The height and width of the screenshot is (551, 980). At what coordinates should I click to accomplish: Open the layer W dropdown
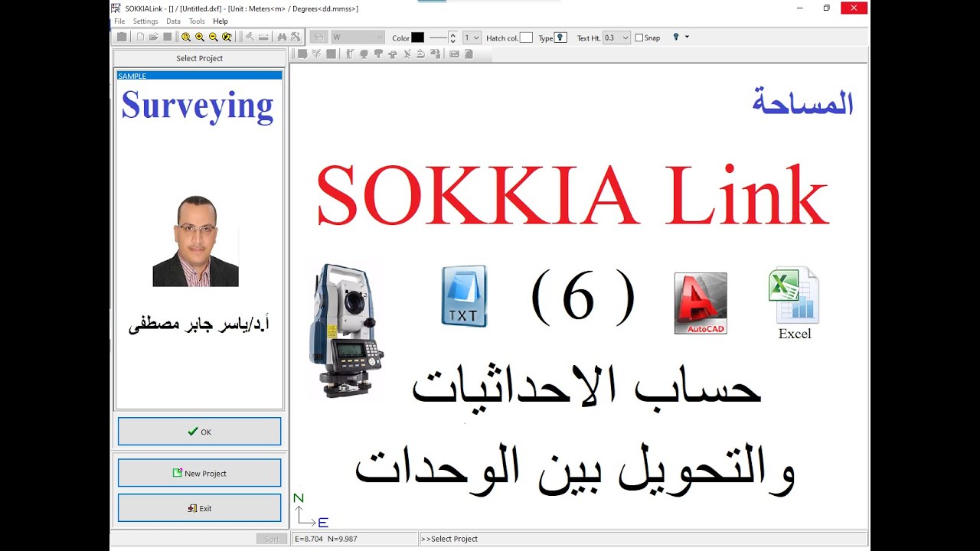tap(357, 37)
